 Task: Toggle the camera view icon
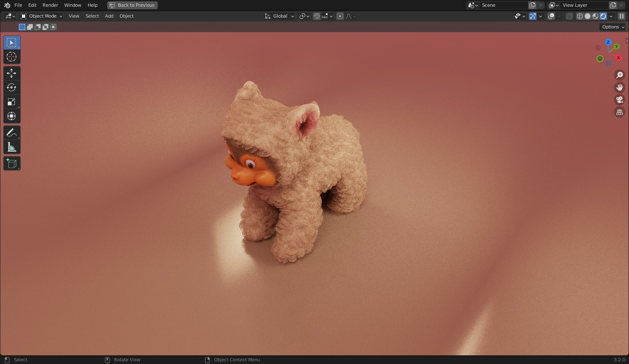(x=620, y=100)
